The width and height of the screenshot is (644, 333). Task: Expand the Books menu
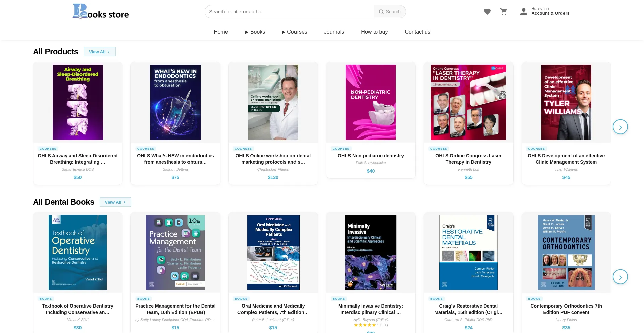click(x=255, y=32)
